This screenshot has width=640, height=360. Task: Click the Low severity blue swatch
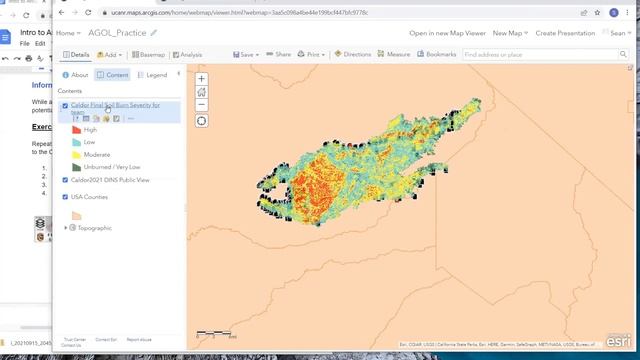pyautogui.click(x=76, y=142)
